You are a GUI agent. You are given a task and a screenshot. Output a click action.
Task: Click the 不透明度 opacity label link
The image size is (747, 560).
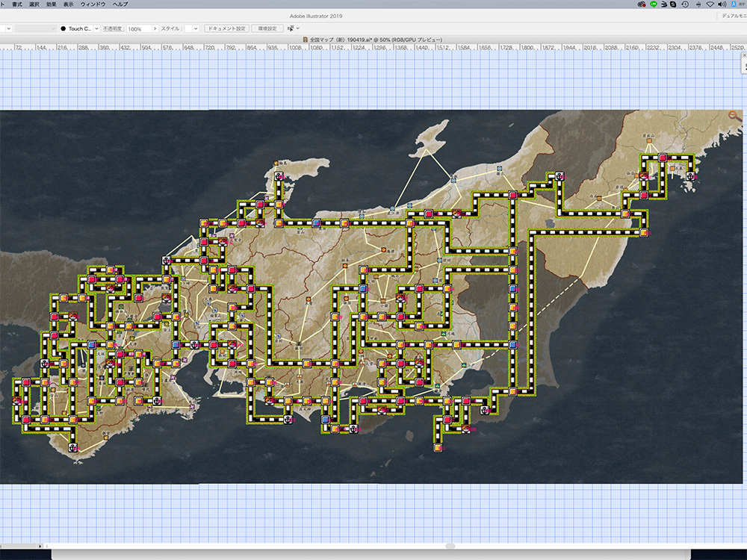click(x=112, y=28)
